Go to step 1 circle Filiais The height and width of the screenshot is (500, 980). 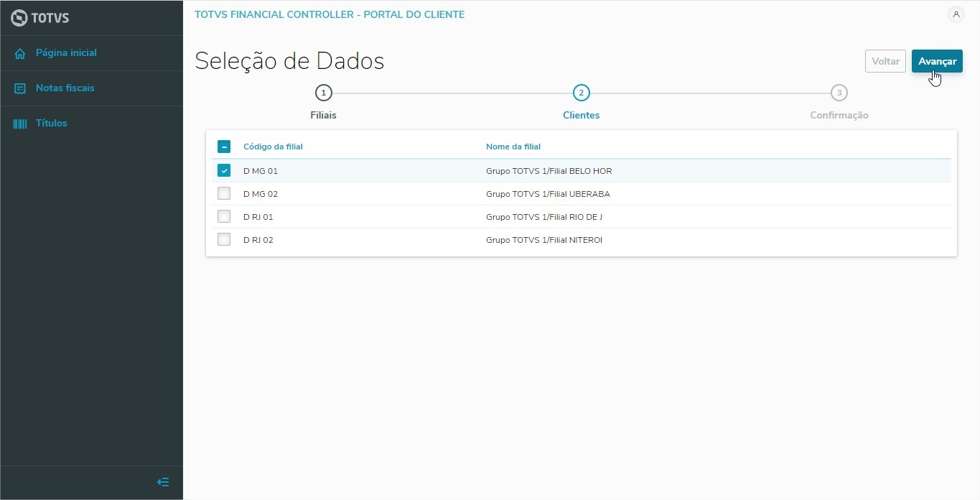324,93
